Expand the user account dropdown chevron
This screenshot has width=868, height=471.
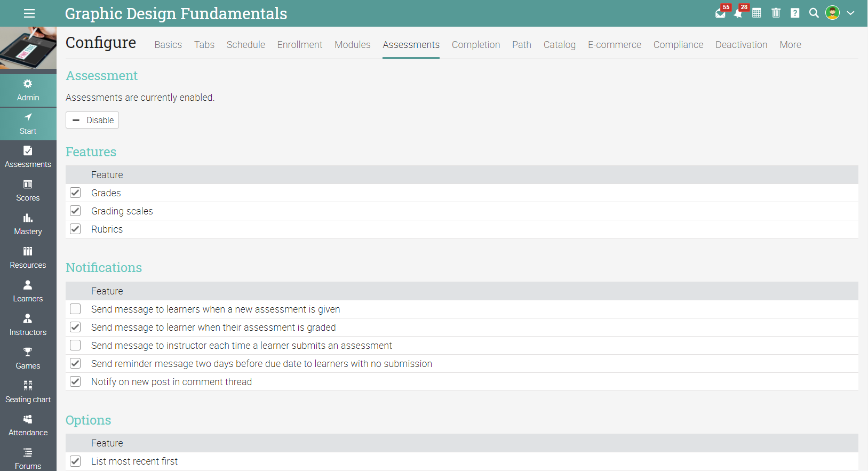850,13
